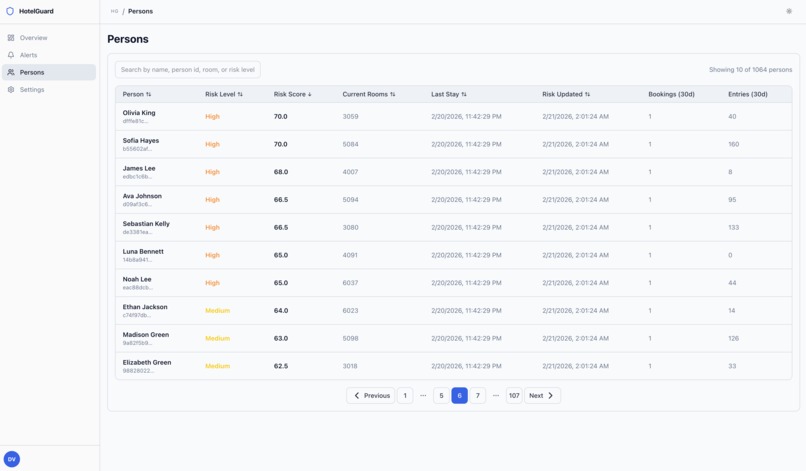Select the Persons people icon in sidebar
This screenshot has height=471, width=806.
[11, 73]
